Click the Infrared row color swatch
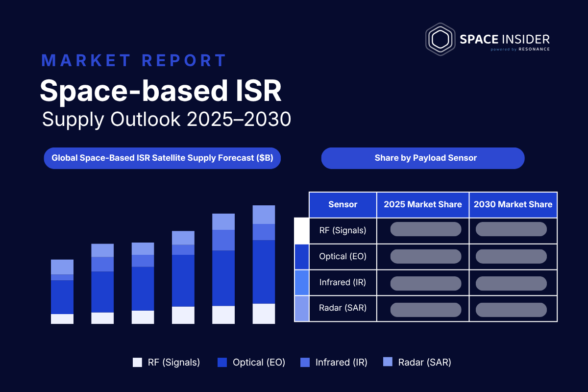 [x=301, y=283]
